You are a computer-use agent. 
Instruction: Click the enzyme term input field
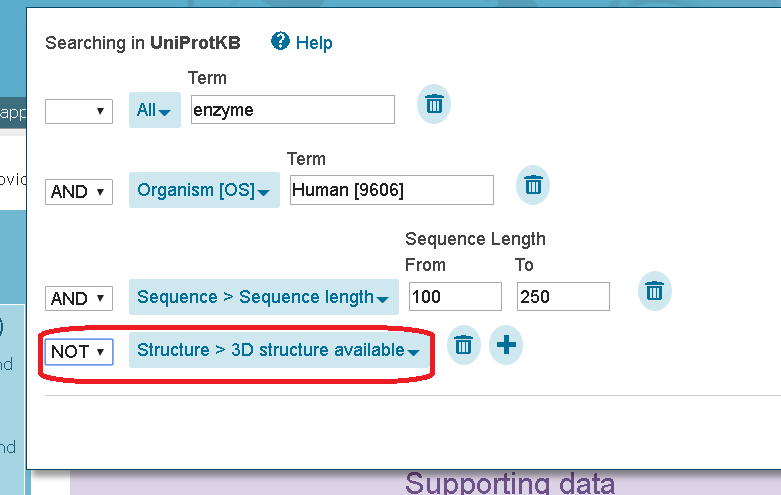293,110
